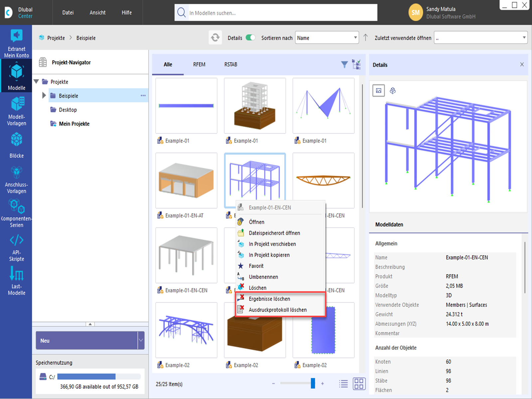Image resolution: width=532 pixels, height=399 pixels.
Task: Expand the bottom navigator panel splitter arrow
Action: pos(90,324)
